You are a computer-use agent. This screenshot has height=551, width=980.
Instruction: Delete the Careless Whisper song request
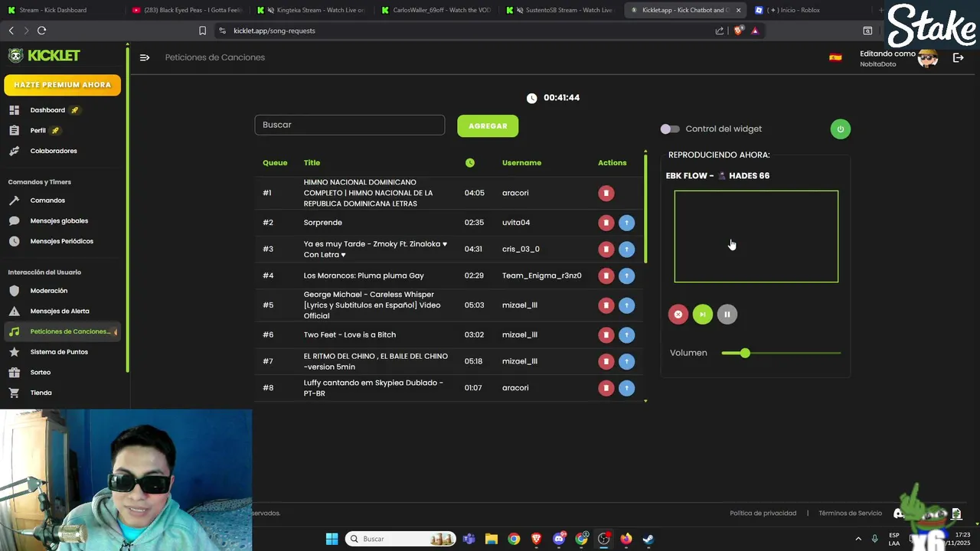606,305
